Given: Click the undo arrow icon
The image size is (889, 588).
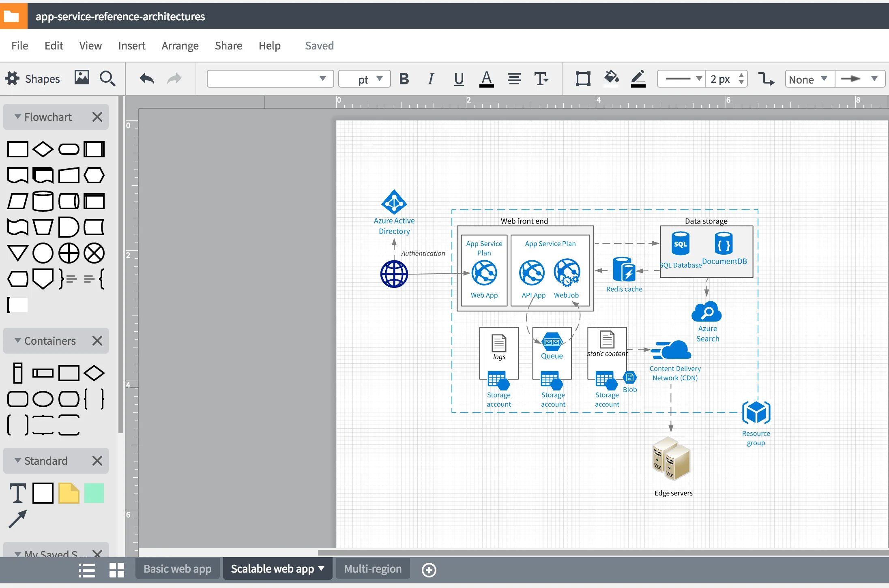Looking at the screenshot, I should click(147, 79).
